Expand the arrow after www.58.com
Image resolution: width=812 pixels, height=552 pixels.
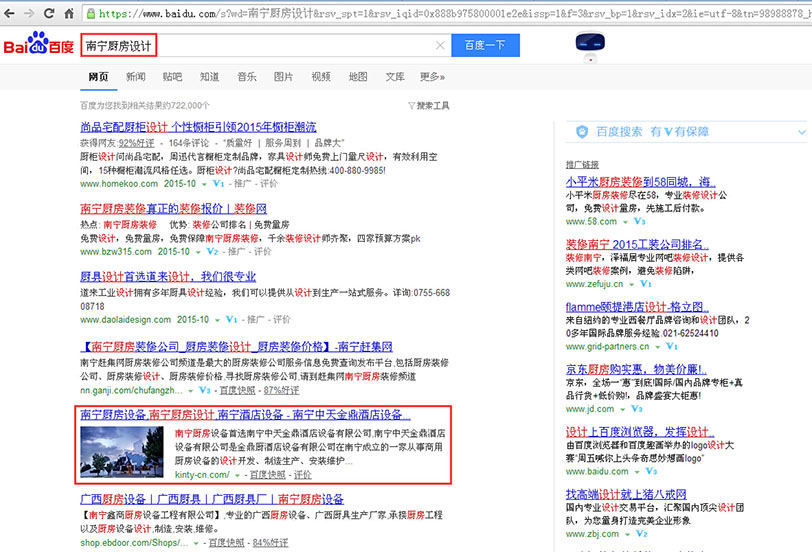click(625, 222)
